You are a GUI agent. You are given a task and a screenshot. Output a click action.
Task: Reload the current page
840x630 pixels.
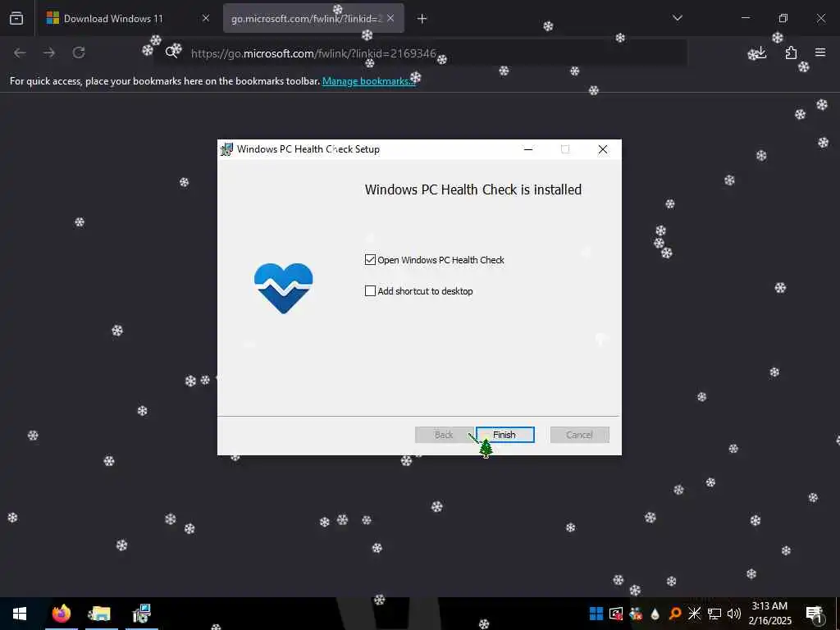point(79,52)
